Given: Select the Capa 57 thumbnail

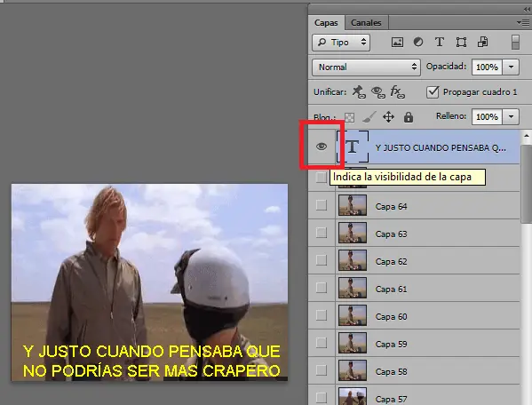Looking at the screenshot, I should [353, 396].
